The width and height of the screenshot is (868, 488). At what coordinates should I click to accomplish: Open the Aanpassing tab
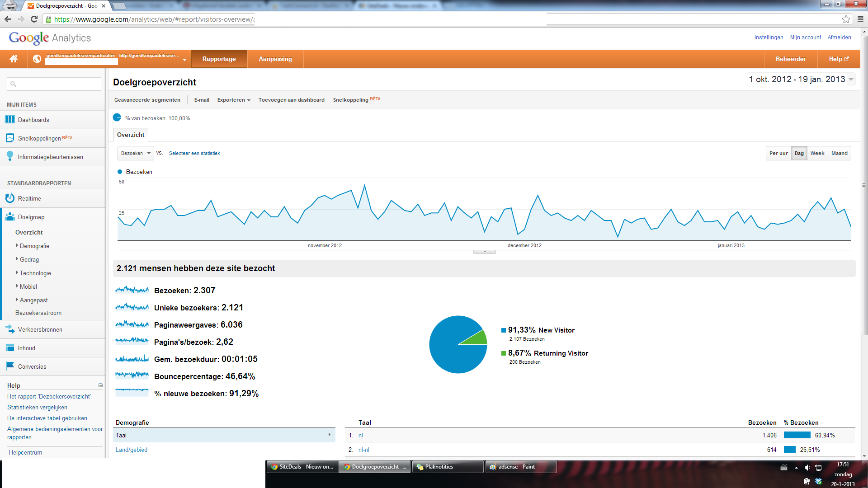pos(275,59)
